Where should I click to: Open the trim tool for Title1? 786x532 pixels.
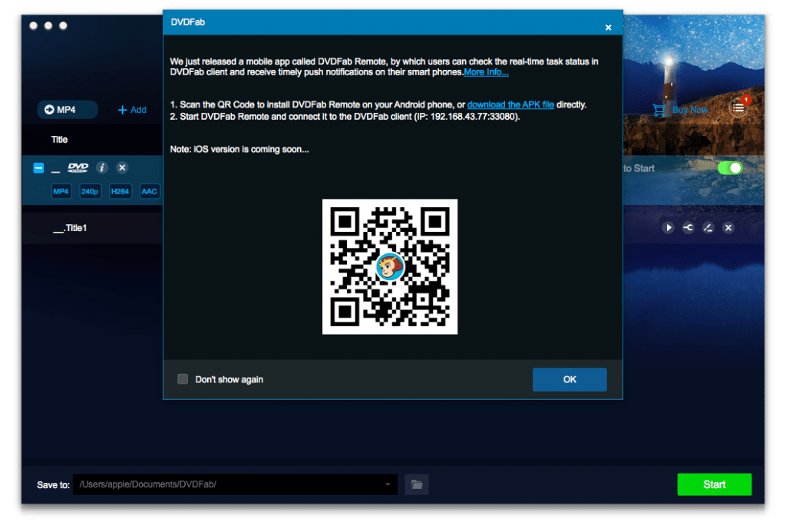tap(689, 228)
